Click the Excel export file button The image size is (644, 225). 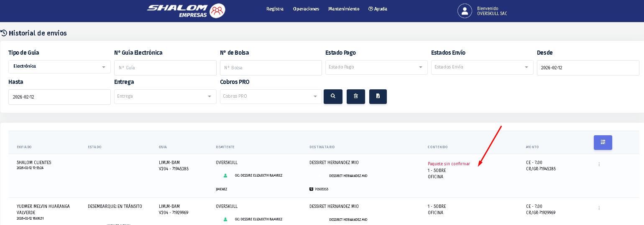(378, 96)
